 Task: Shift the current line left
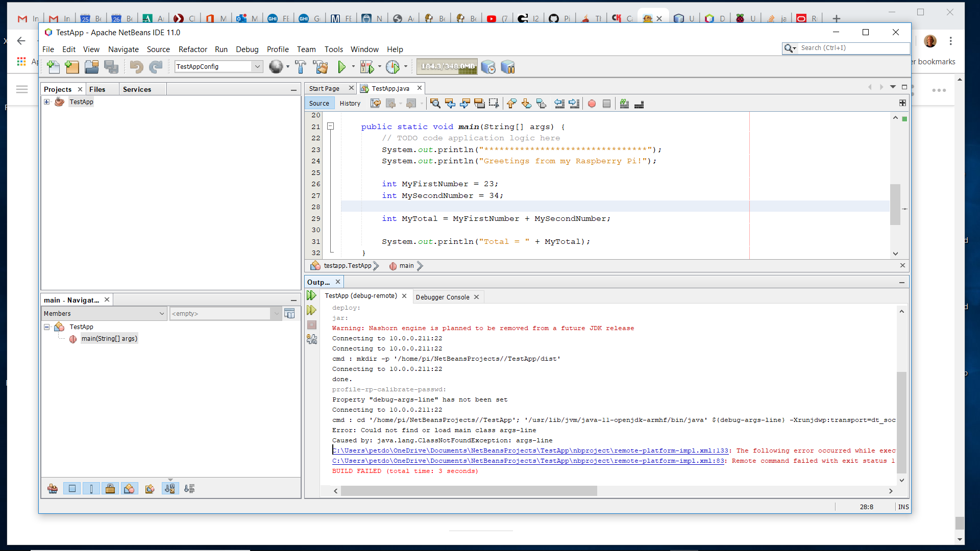pos(559,104)
